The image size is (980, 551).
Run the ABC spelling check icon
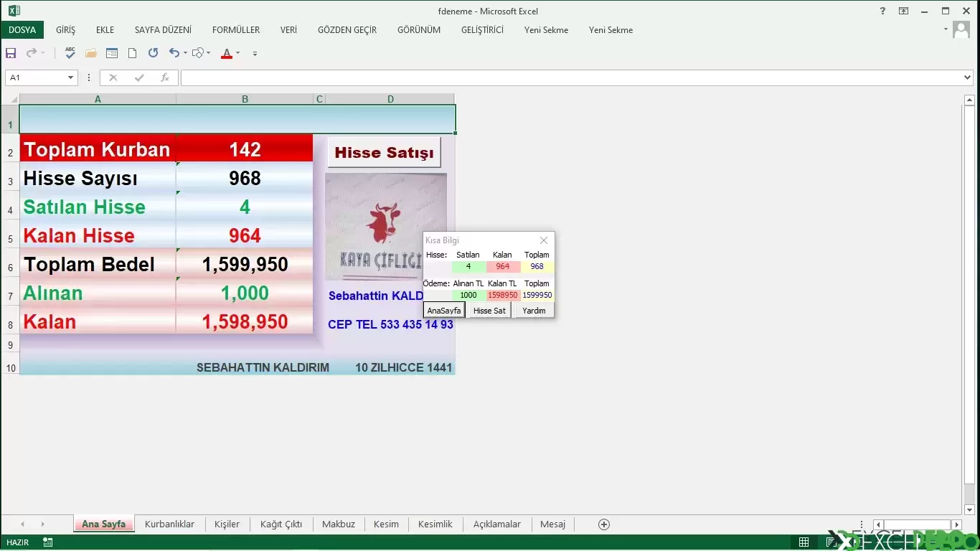[70, 53]
